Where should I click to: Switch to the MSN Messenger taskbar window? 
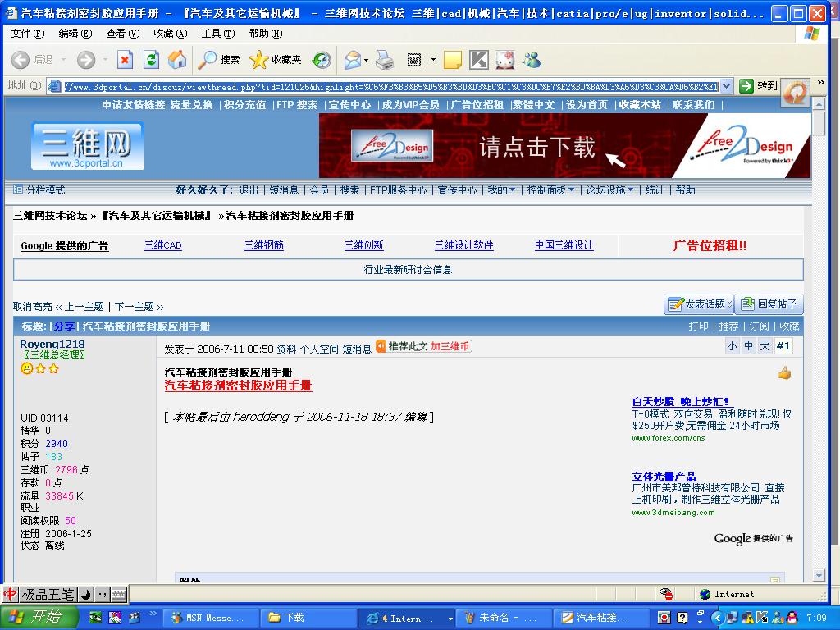click(209, 618)
